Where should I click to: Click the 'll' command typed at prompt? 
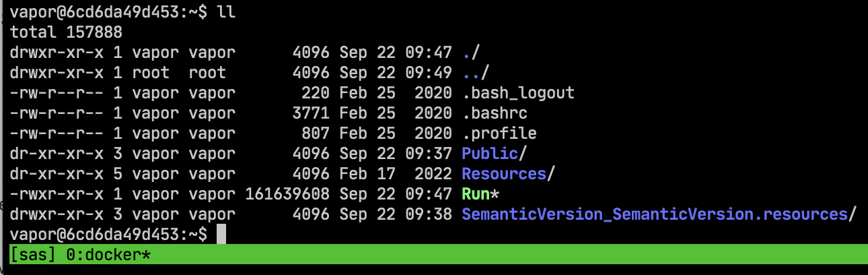(x=227, y=11)
